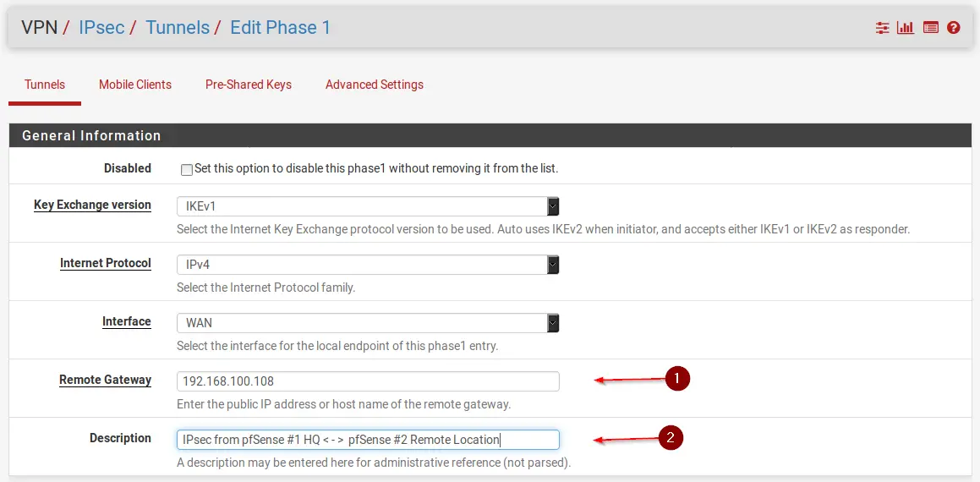This screenshot has width=980, height=482.
Task: Focus the Remote Gateway address field
Action: point(368,381)
